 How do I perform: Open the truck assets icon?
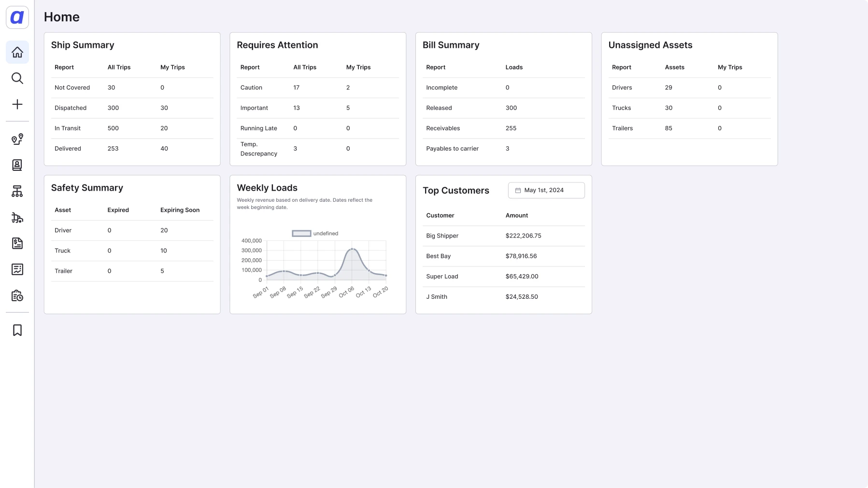[x=17, y=218]
